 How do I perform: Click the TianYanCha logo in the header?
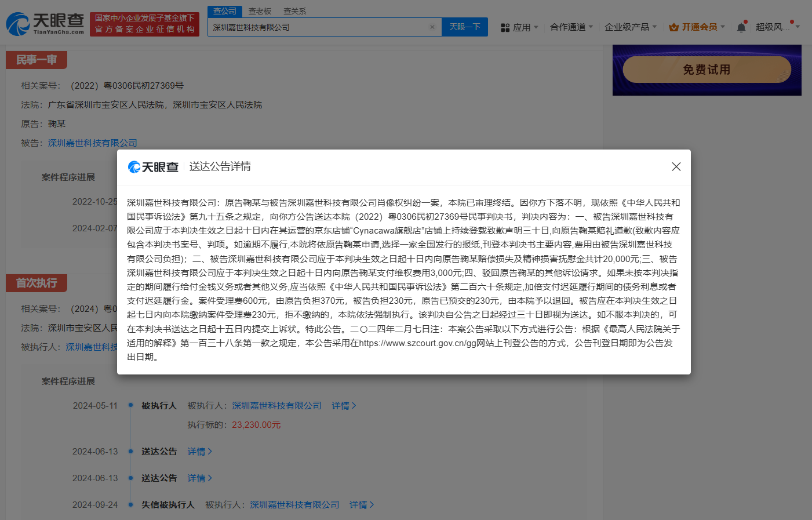pos(45,24)
